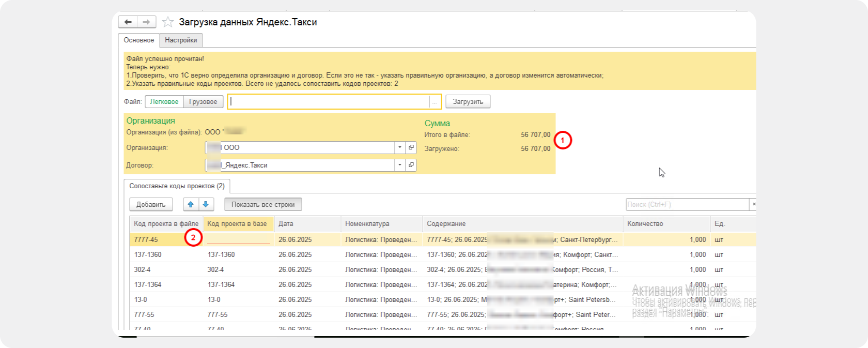Switch to the Настройки tab

pyautogui.click(x=181, y=40)
